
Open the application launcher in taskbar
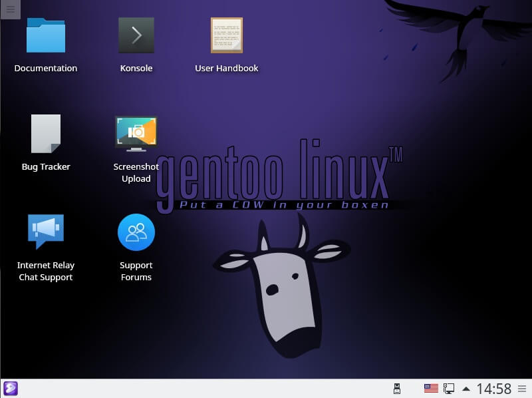click(11, 389)
